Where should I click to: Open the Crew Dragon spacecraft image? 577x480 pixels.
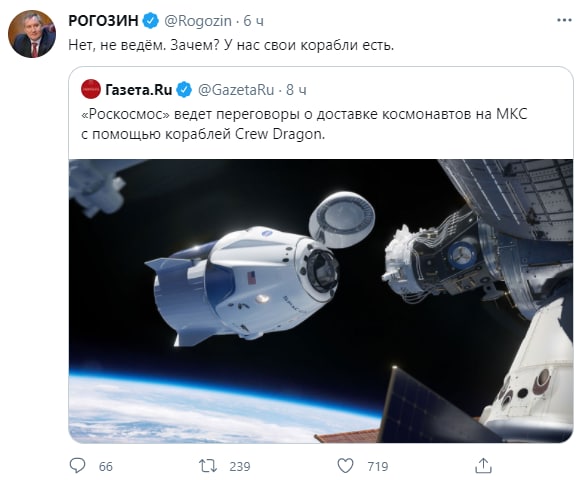[321, 301]
